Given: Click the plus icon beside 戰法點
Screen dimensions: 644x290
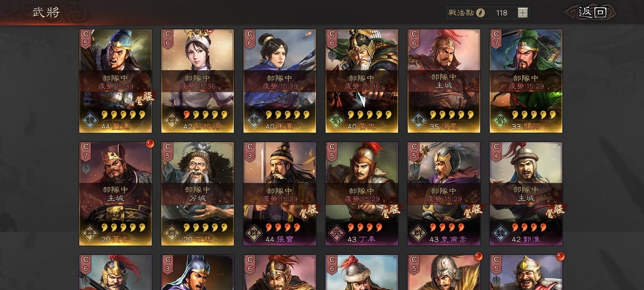Looking at the screenshot, I should (522, 13).
